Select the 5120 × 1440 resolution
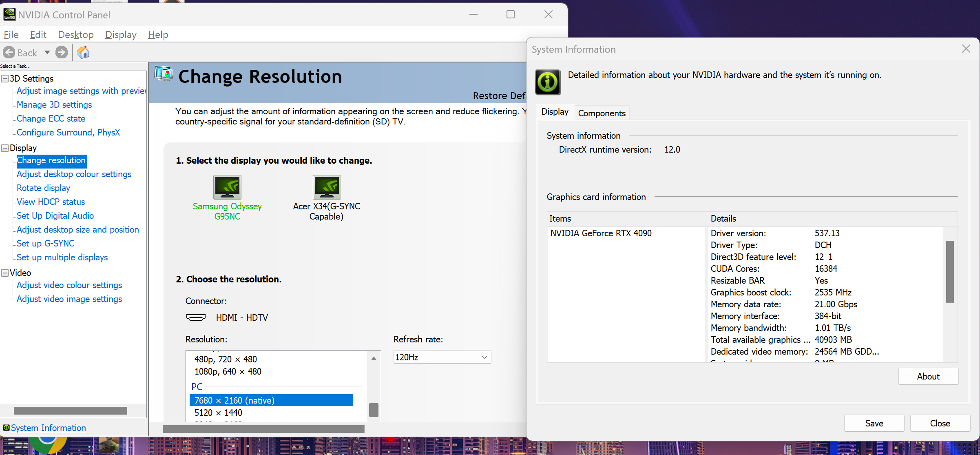The height and width of the screenshot is (455, 980). tap(218, 413)
